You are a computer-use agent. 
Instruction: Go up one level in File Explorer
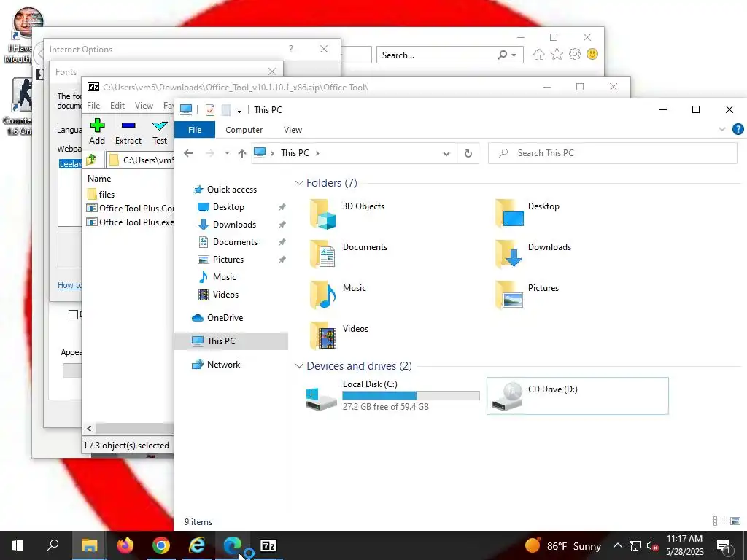point(242,153)
